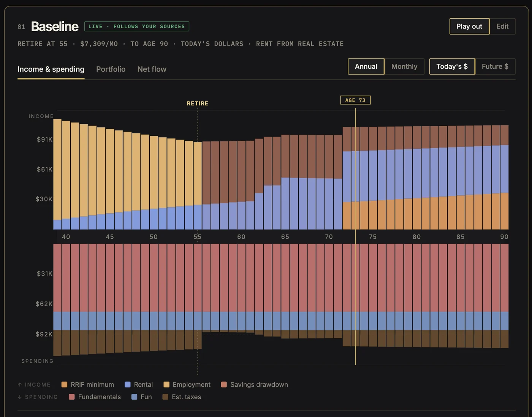This screenshot has width=532, height=417.
Task: Click the LIVE · FOLLOWS YOUR SOURCES badge
Action: pyautogui.click(x=137, y=26)
